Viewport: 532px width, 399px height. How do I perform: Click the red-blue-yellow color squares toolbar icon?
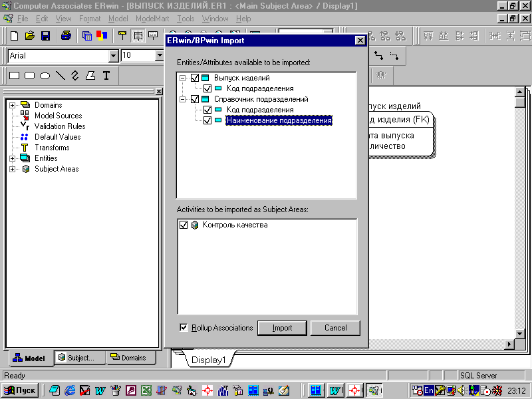102,36
